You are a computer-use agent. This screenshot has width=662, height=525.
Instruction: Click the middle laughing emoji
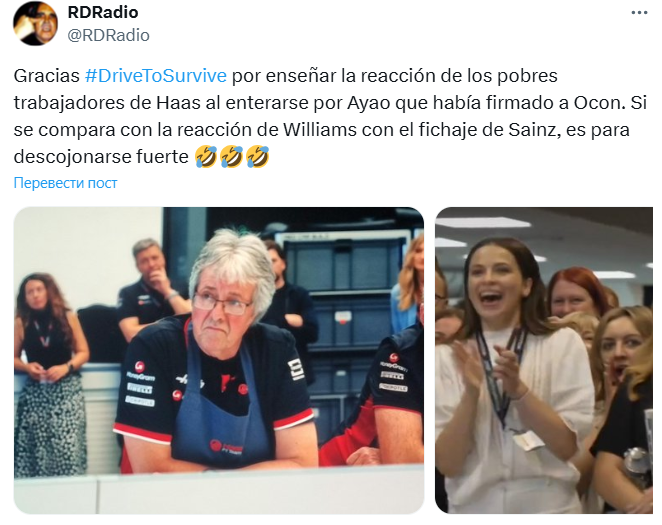point(231,157)
